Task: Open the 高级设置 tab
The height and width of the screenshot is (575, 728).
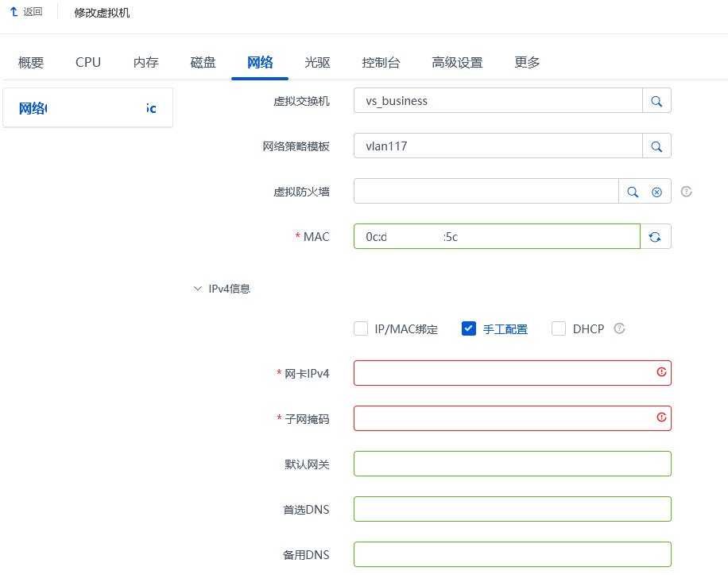Action: 457,63
